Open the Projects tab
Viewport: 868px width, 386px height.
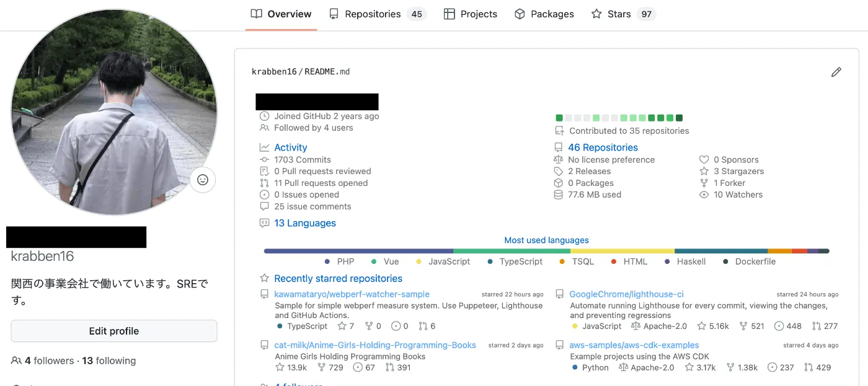point(471,14)
